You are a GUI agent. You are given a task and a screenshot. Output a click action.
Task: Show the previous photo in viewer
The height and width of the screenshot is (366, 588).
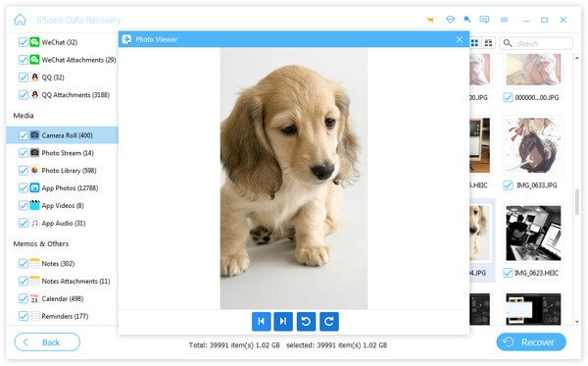pos(261,321)
